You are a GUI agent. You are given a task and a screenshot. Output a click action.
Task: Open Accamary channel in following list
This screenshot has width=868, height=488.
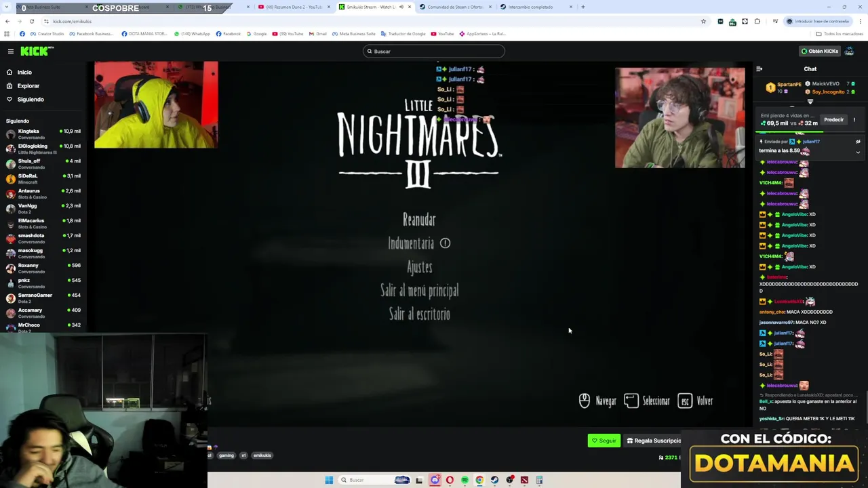43,312
